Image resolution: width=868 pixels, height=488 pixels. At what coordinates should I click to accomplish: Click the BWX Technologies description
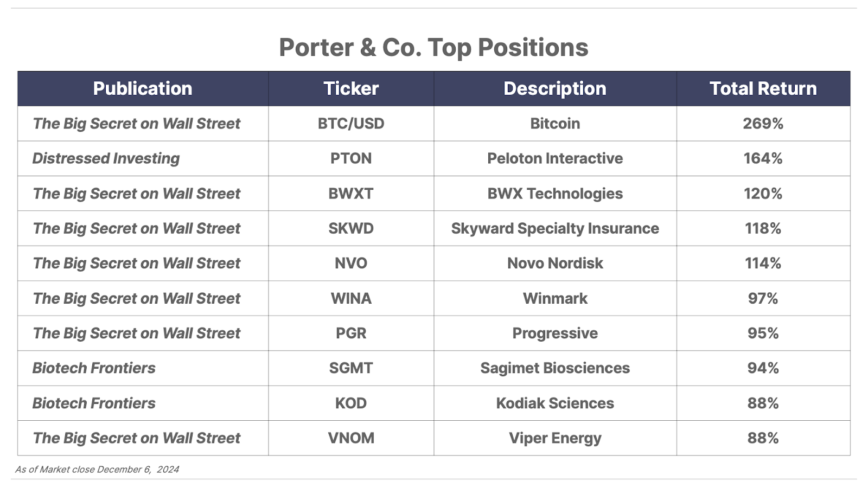555,194
